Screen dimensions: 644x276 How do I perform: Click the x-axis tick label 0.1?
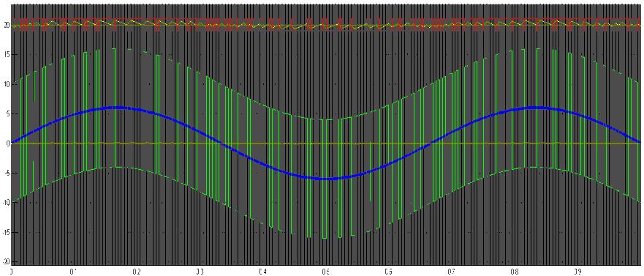click(74, 272)
